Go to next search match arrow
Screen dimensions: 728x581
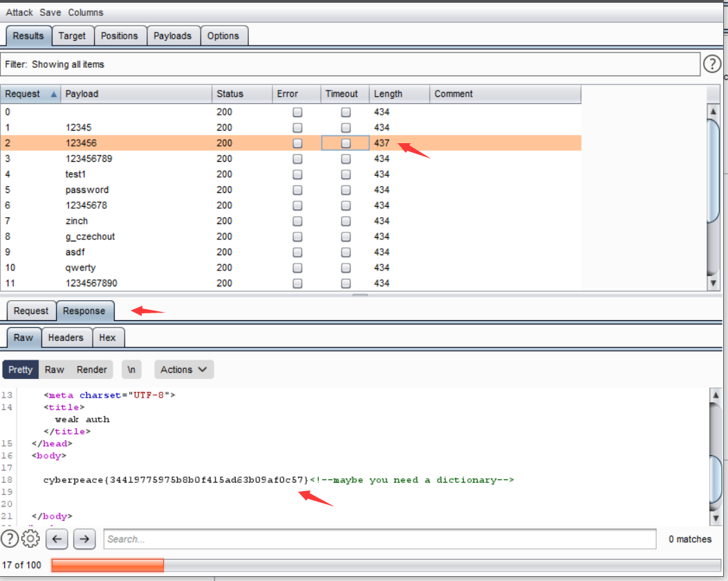pos(84,539)
